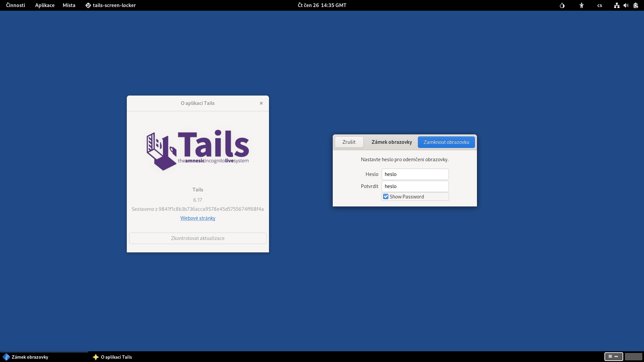This screenshot has height=362, width=644.
Task: Click the tails-screen-locker icon in top bar
Action: [x=88, y=5]
